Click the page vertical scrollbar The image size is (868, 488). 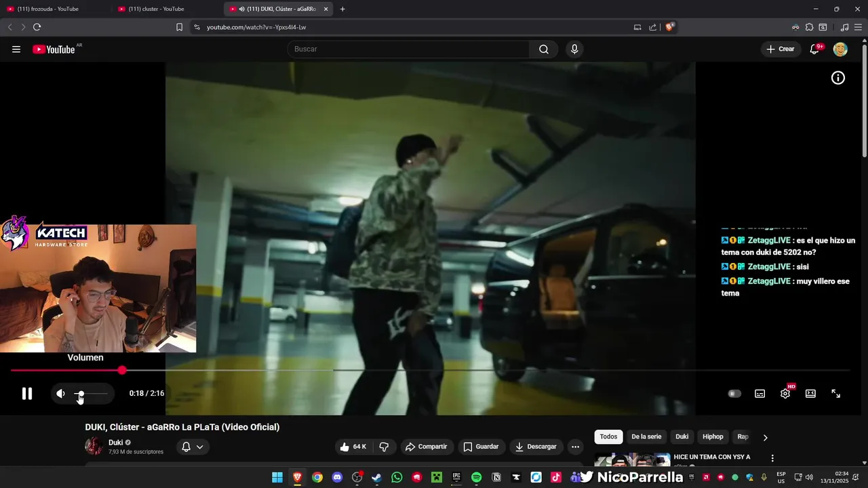pos(864,102)
